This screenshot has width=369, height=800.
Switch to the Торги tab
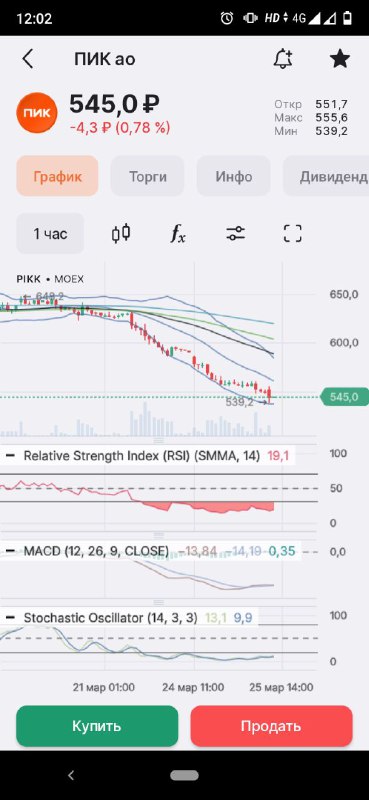click(147, 176)
